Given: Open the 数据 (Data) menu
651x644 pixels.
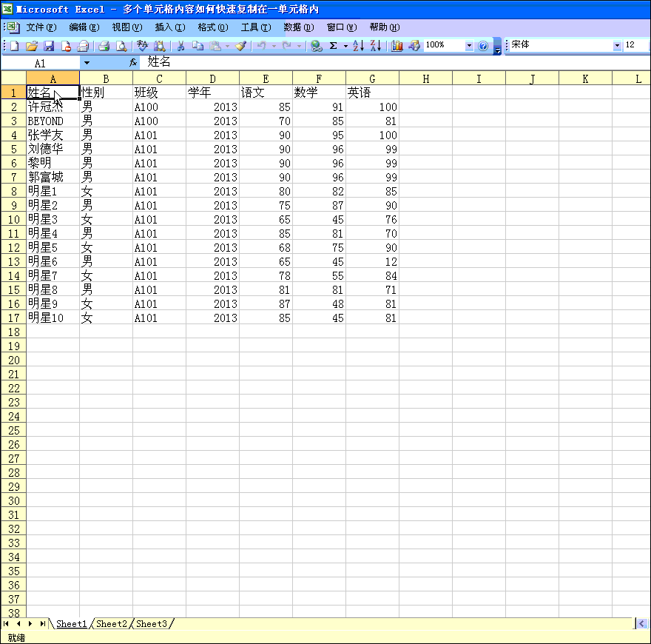Looking at the screenshot, I should 298,27.
